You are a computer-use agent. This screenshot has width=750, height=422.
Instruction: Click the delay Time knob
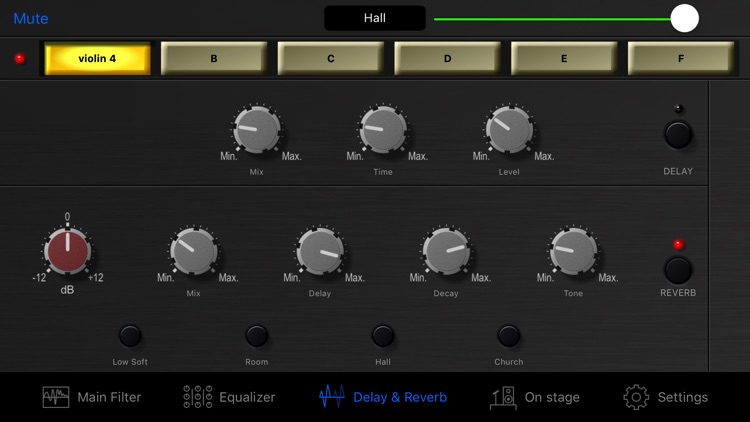point(383,129)
